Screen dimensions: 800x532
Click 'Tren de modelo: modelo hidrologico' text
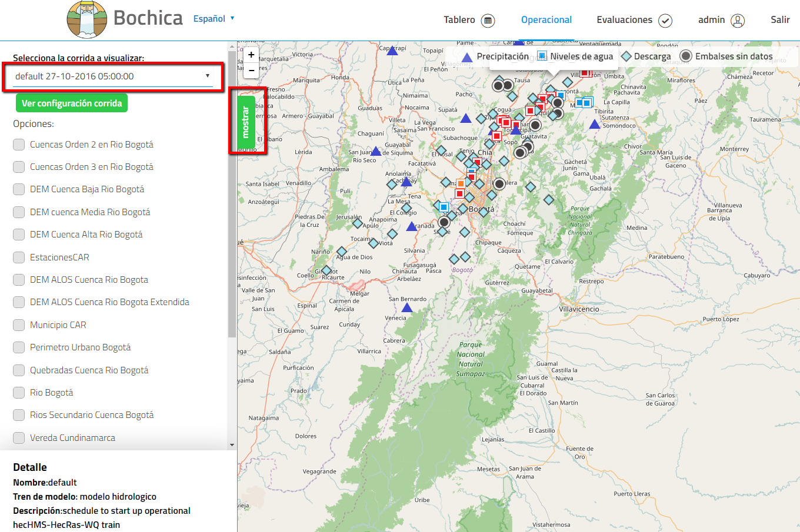click(85, 497)
